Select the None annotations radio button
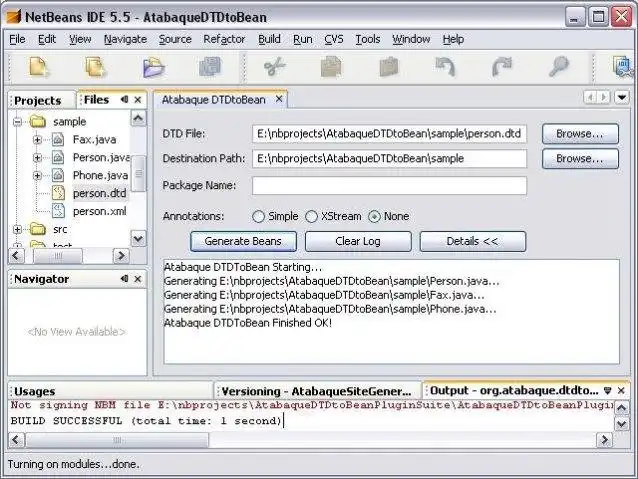This screenshot has width=638, height=479. [x=374, y=216]
